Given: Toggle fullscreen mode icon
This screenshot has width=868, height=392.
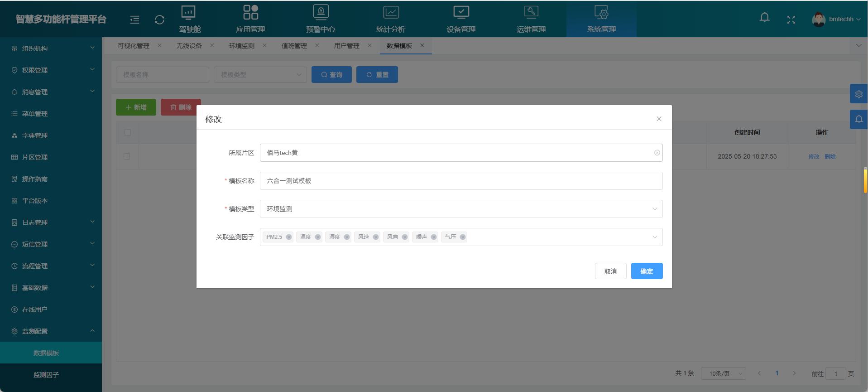Looking at the screenshot, I should (791, 19).
